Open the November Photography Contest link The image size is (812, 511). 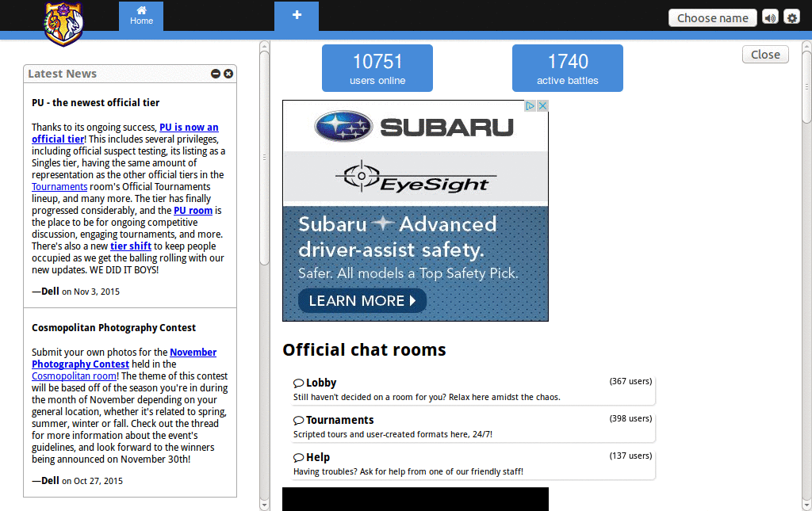(124, 358)
